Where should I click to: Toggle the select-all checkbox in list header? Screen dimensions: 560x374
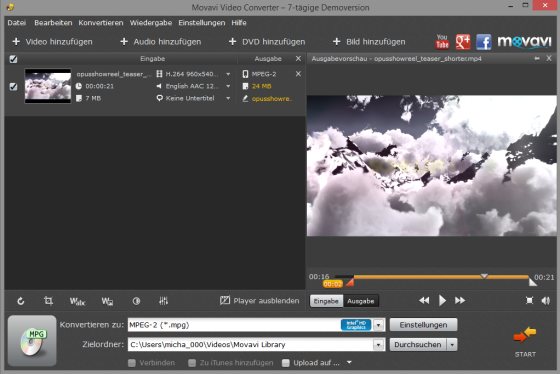[x=13, y=59]
